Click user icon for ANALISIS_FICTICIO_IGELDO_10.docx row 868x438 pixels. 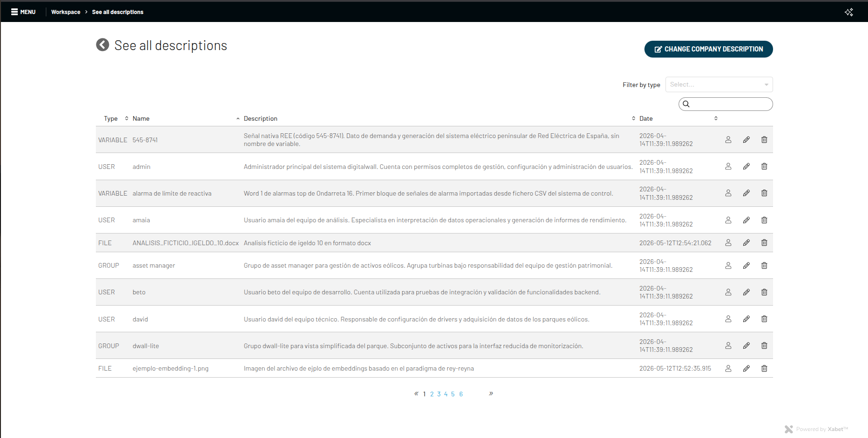pyautogui.click(x=728, y=242)
